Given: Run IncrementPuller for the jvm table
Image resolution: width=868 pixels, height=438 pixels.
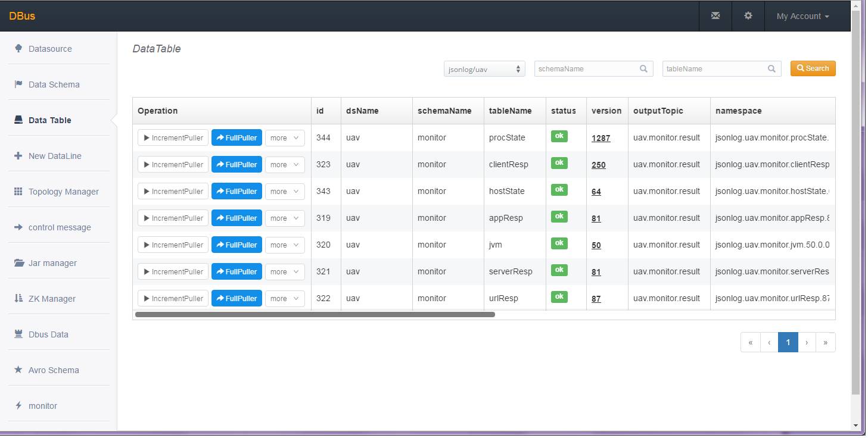Looking at the screenshot, I should coord(173,245).
